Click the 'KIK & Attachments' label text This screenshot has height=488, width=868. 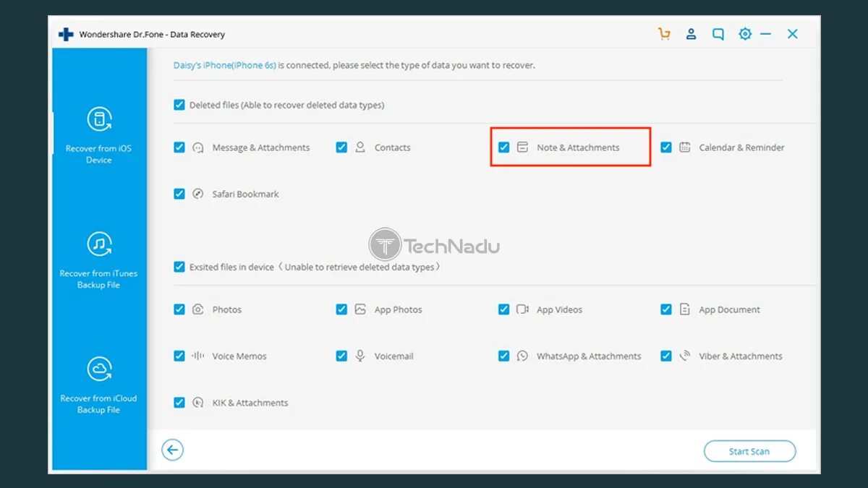(x=250, y=403)
